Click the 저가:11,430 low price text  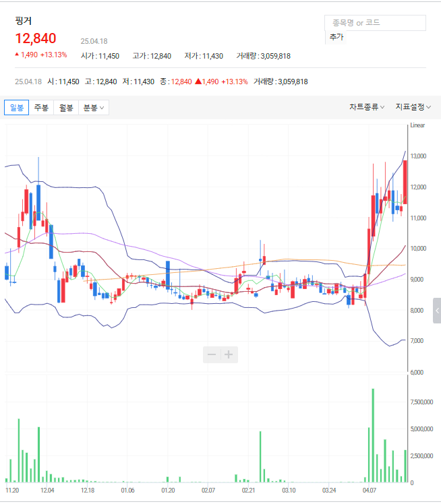click(204, 56)
